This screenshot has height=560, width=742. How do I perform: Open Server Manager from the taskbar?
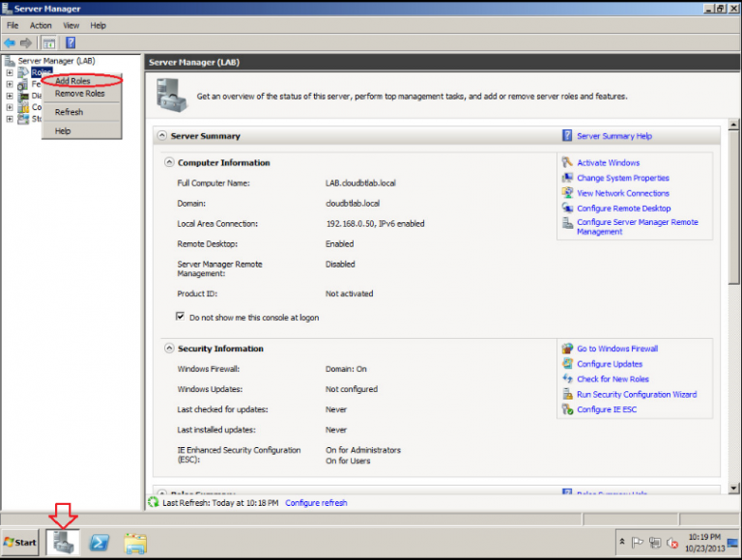(64, 542)
